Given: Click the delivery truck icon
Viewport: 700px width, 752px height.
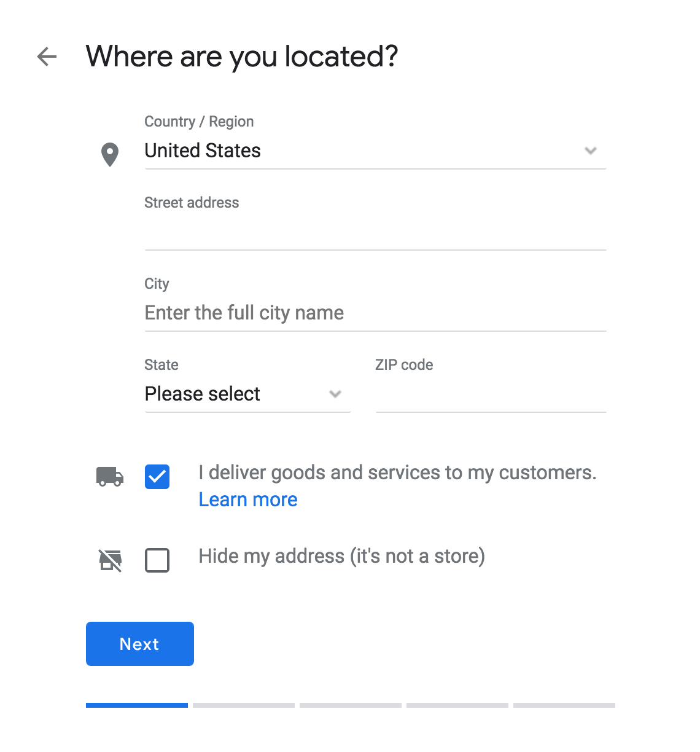Looking at the screenshot, I should [x=110, y=476].
